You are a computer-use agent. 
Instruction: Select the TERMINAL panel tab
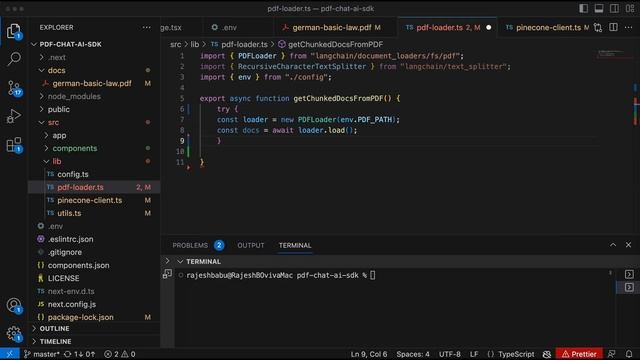coord(295,245)
